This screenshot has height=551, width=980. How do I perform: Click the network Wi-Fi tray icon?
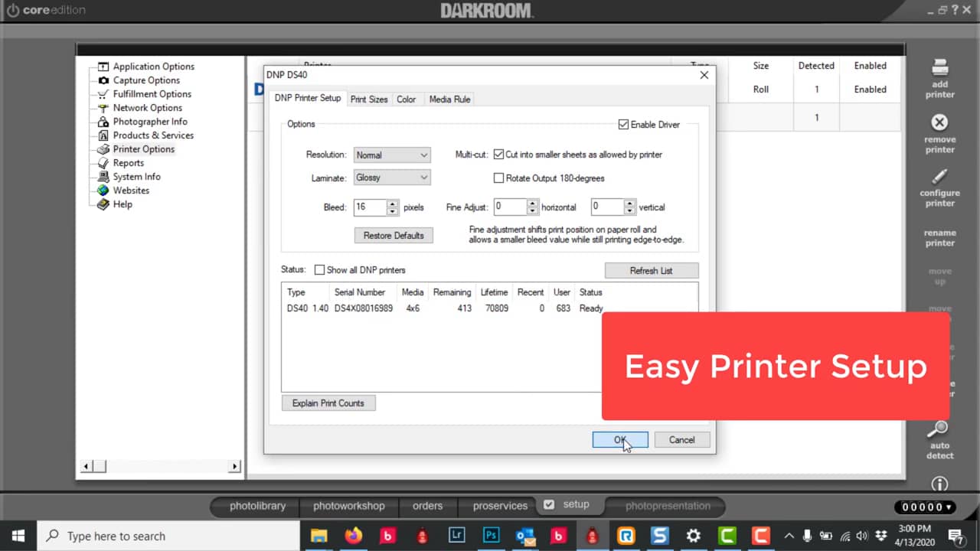point(845,536)
